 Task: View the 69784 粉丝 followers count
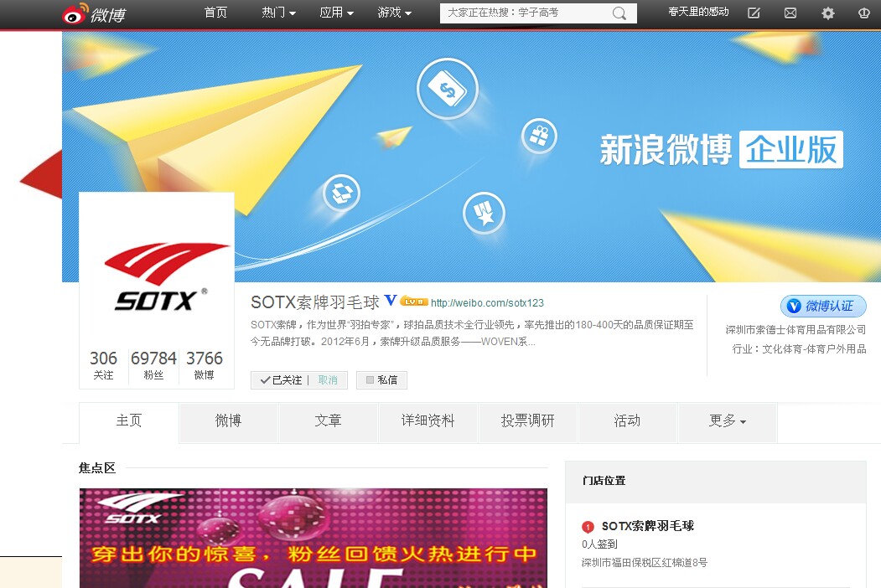point(153,365)
